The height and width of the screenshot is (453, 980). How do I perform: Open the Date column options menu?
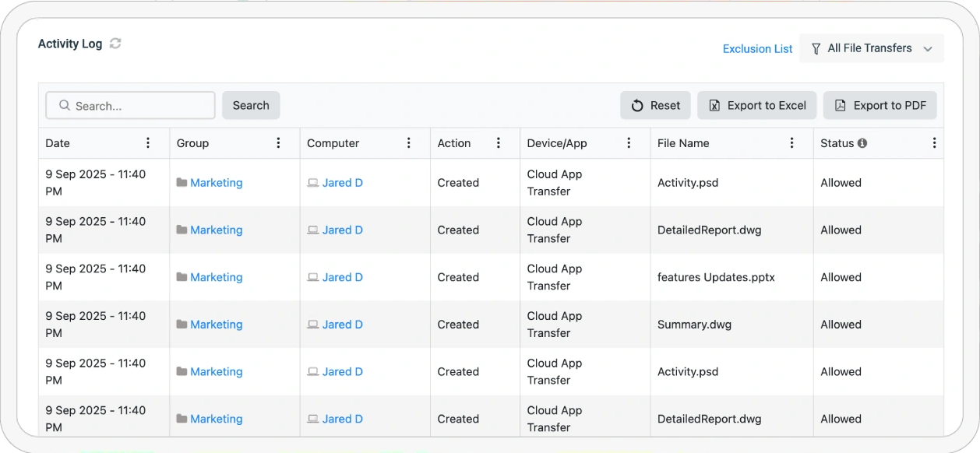(x=148, y=143)
